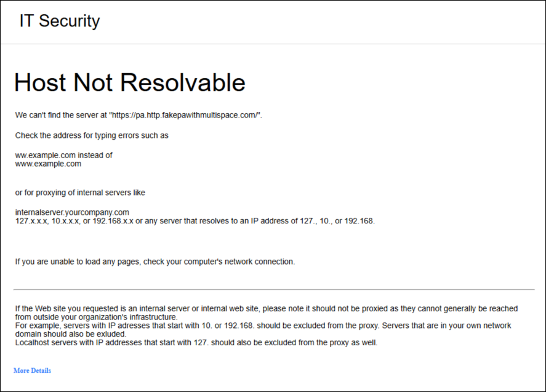Click the "192.168.x.x" text in address line
This screenshot has width=546, height=392.
coord(113,221)
